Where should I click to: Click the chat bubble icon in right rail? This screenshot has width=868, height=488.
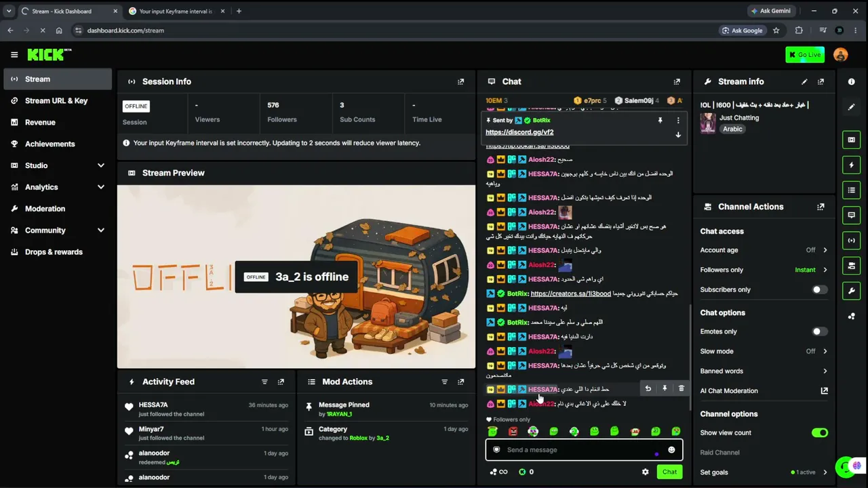(x=852, y=215)
